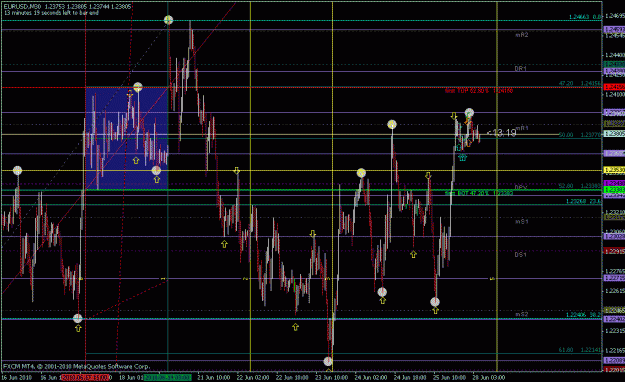Select the mS1 support label

tap(521, 221)
